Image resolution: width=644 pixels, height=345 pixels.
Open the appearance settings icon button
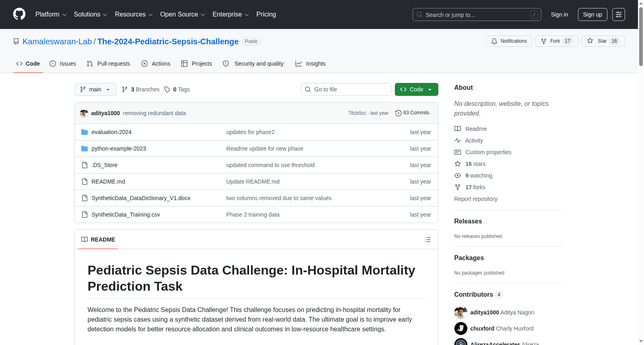click(x=619, y=14)
